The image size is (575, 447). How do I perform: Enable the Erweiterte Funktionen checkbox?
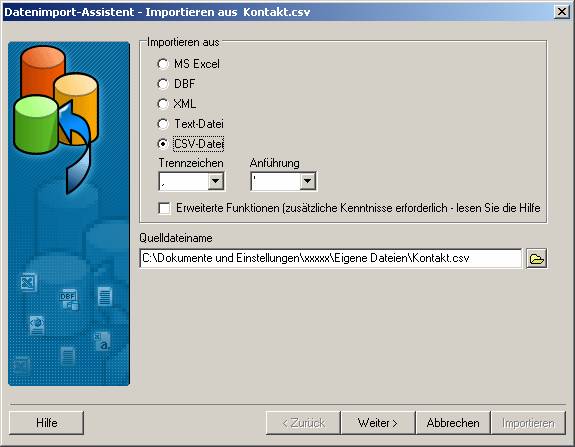[164, 208]
